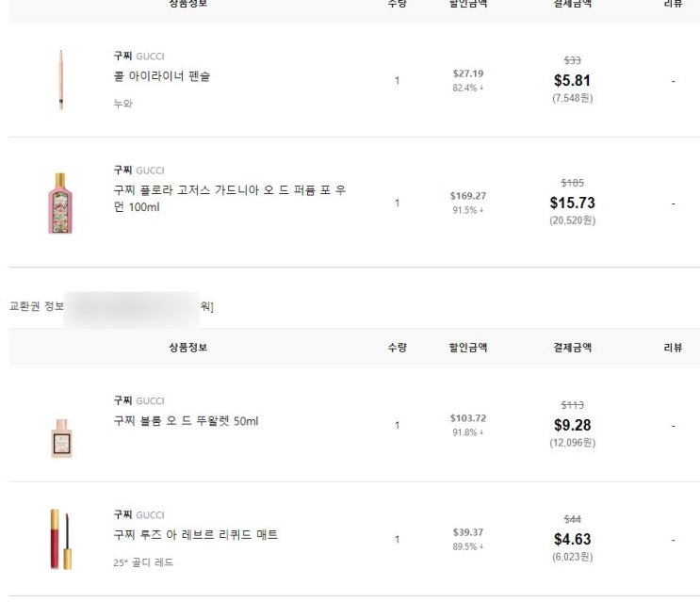The image size is (700, 602).
Task: Click the $15.73 payment amount
Action: coord(572,203)
